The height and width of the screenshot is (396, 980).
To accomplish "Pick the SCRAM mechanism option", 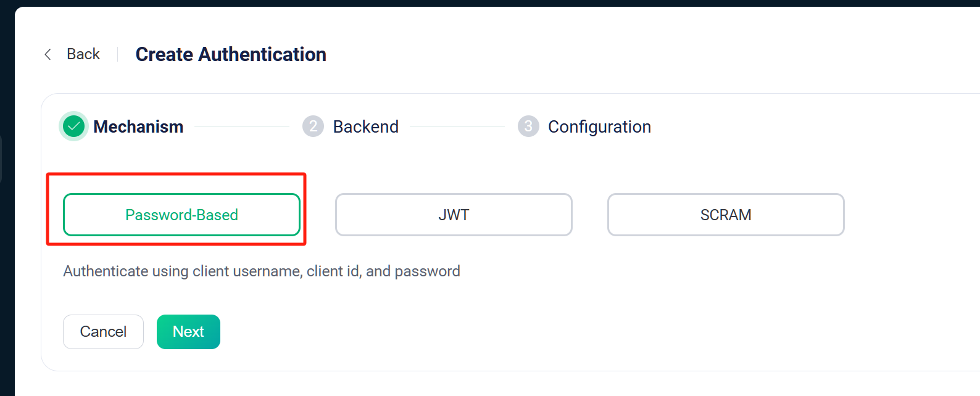I will click(726, 215).
